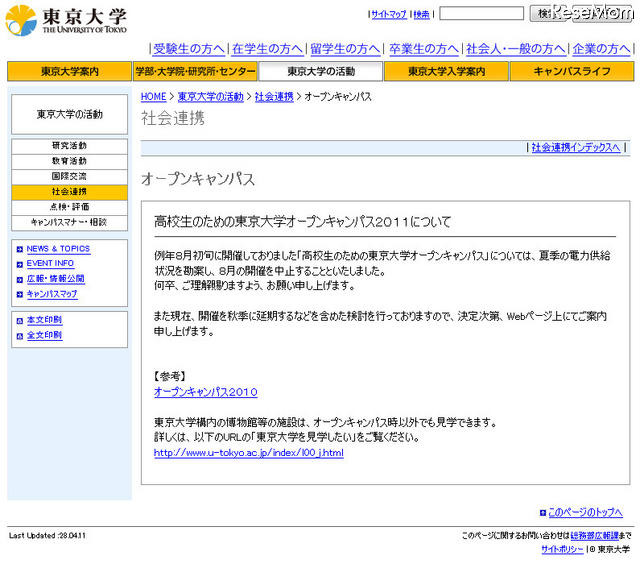Open the サイトマップ link
640x564 pixels.
coord(389,14)
